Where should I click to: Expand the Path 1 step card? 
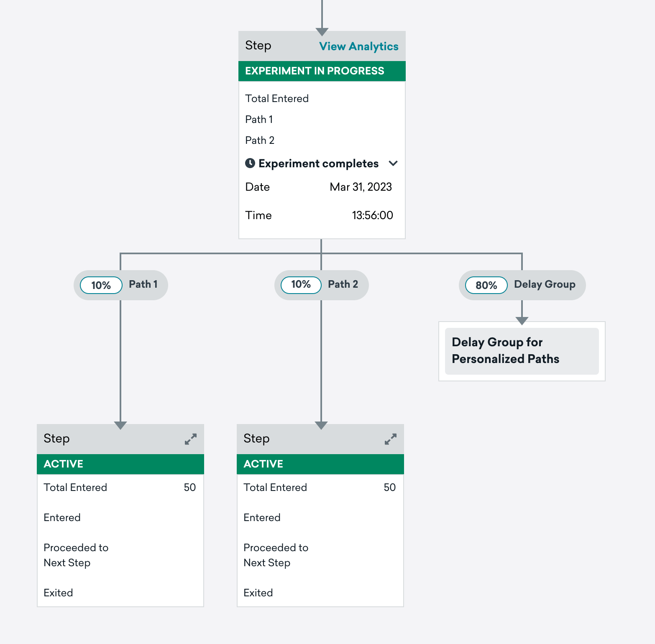point(191,439)
